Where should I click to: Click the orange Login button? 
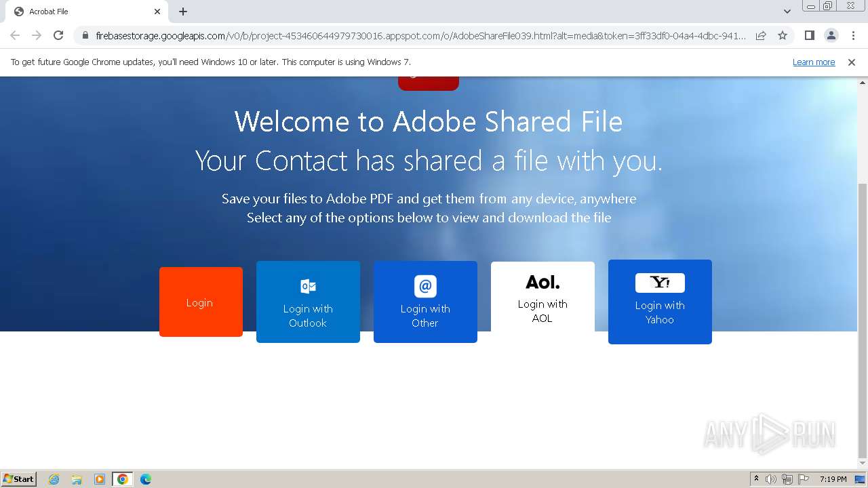point(201,302)
